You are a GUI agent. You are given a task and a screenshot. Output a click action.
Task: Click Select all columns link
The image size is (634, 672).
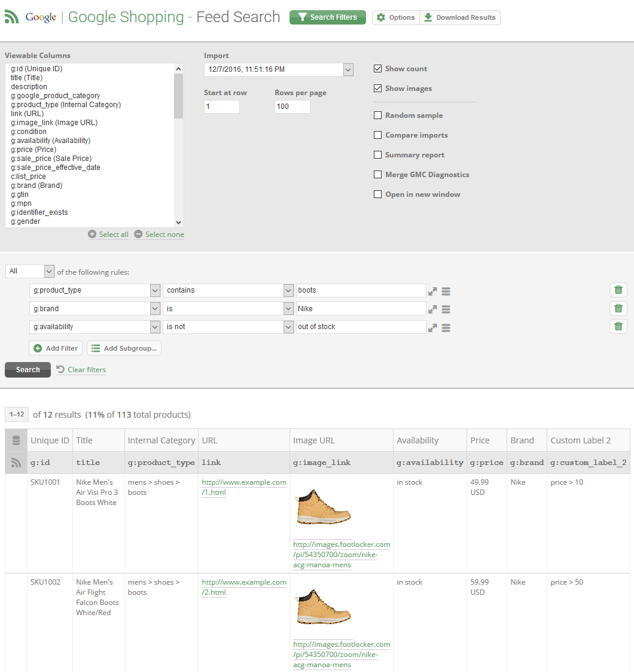tap(108, 235)
